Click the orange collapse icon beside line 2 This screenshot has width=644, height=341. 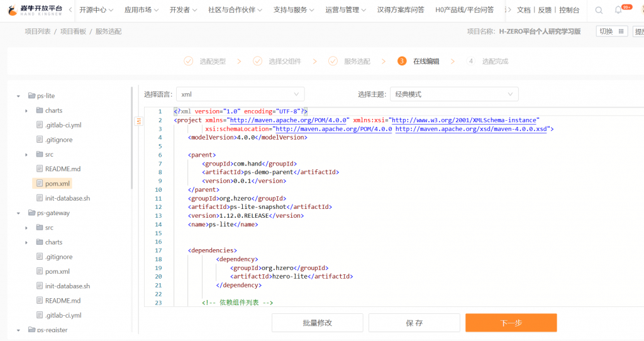[x=139, y=120]
